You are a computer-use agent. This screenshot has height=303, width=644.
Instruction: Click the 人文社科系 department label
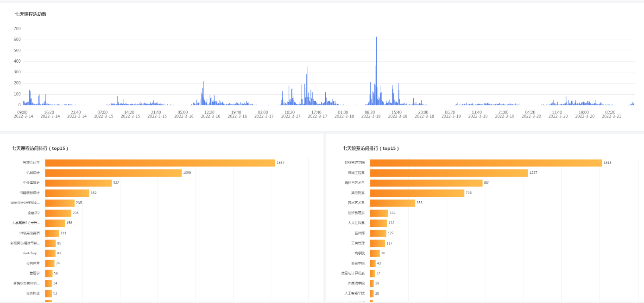356,223
